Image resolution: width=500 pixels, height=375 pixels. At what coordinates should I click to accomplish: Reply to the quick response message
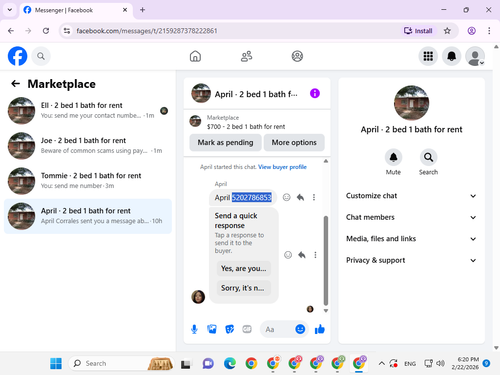pos(302,255)
